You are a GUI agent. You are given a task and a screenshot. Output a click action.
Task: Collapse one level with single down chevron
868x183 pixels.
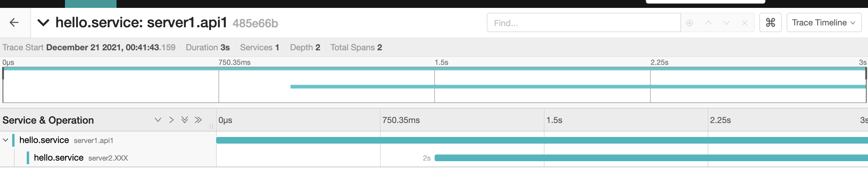158,120
